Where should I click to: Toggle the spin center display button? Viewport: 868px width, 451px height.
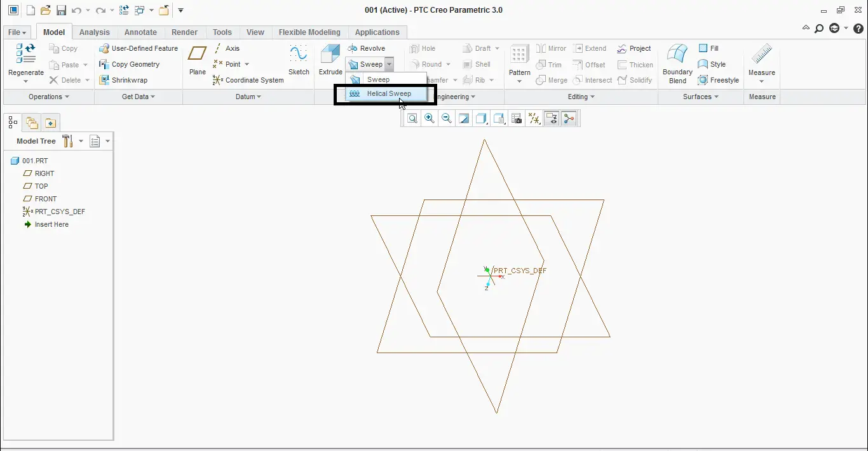click(x=569, y=118)
